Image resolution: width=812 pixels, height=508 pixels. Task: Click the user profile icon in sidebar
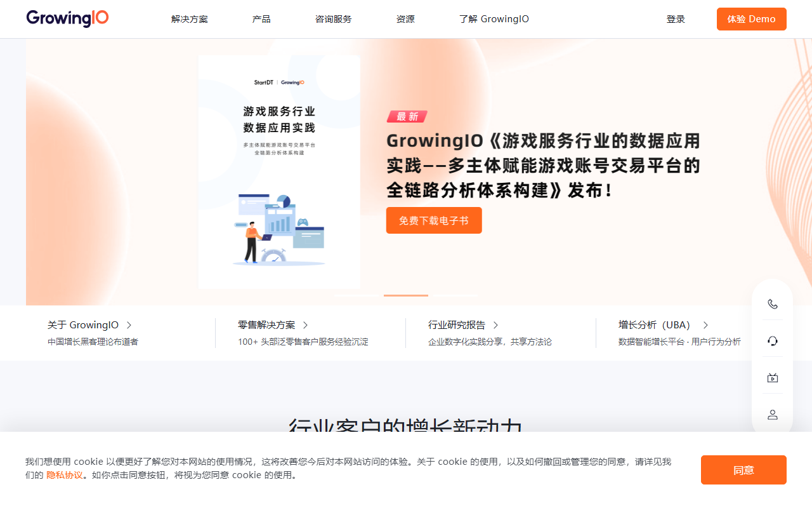pyautogui.click(x=772, y=415)
